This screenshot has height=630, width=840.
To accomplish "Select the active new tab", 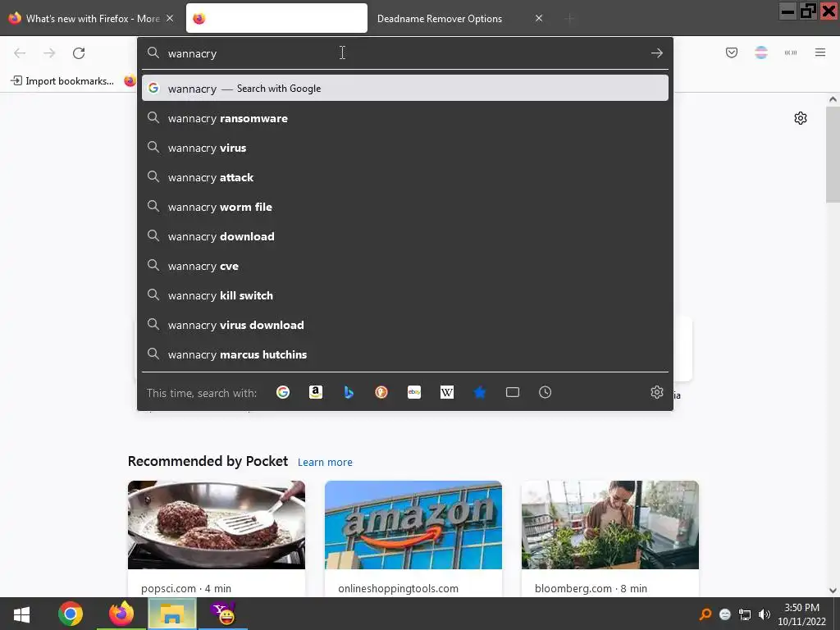I will [276, 18].
